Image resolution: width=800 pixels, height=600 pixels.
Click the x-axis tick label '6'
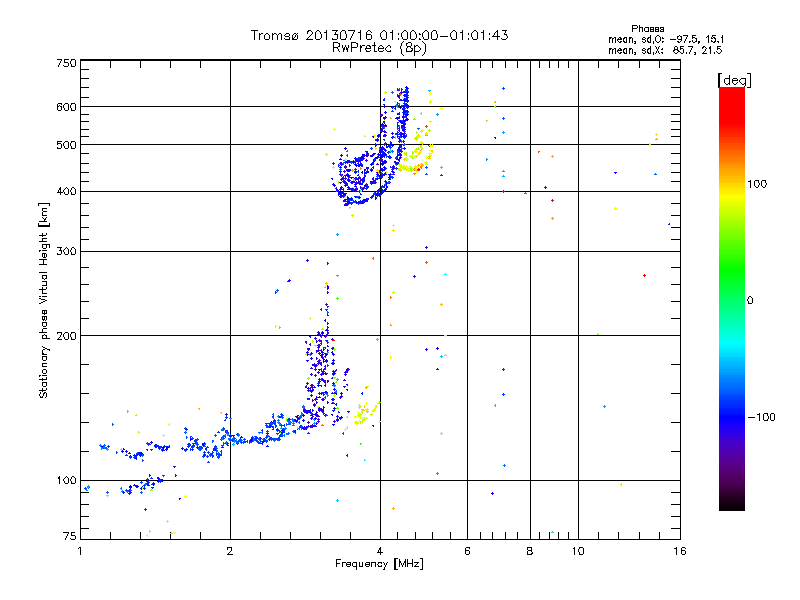pos(467,551)
